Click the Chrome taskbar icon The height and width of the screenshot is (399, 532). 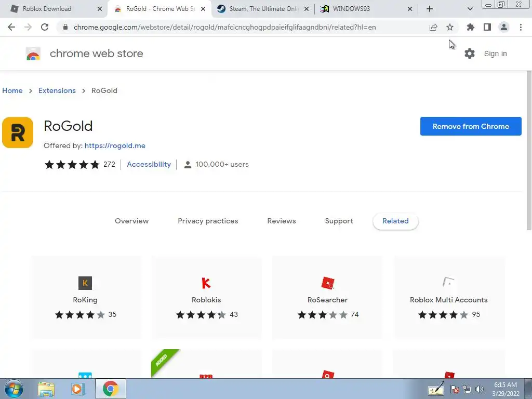pyautogui.click(x=111, y=389)
